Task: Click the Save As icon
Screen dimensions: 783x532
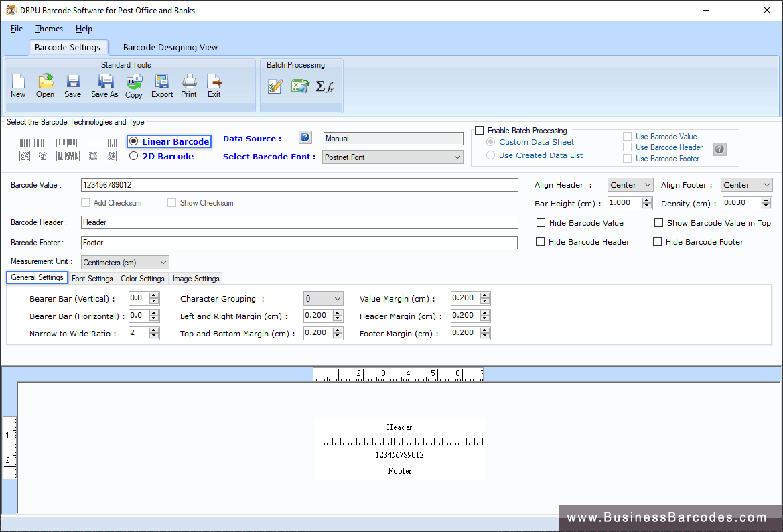Action: pyautogui.click(x=104, y=85)
